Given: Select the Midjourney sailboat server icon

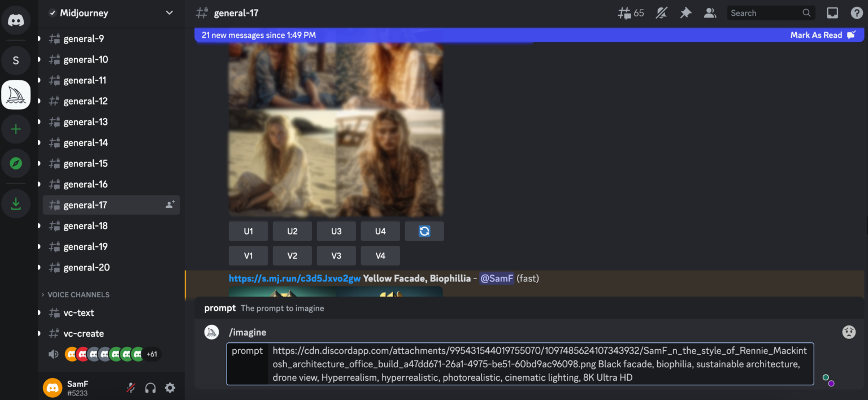Looking at the screenshot, I should 16,95.
